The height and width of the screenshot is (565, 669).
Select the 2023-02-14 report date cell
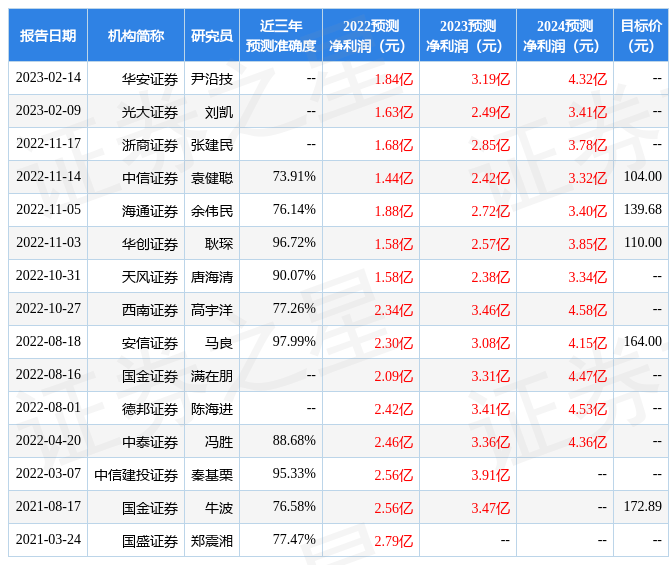pos(47,78)
